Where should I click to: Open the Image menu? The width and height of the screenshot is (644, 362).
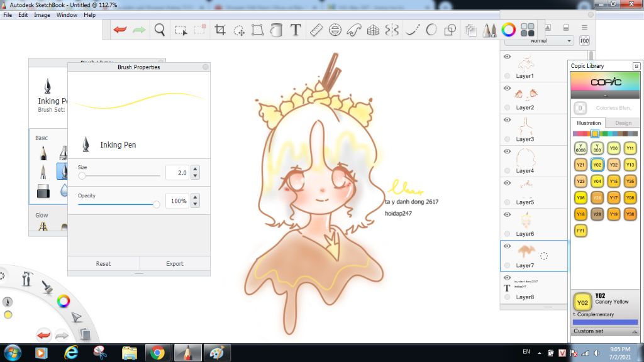[x=42, y=15]
